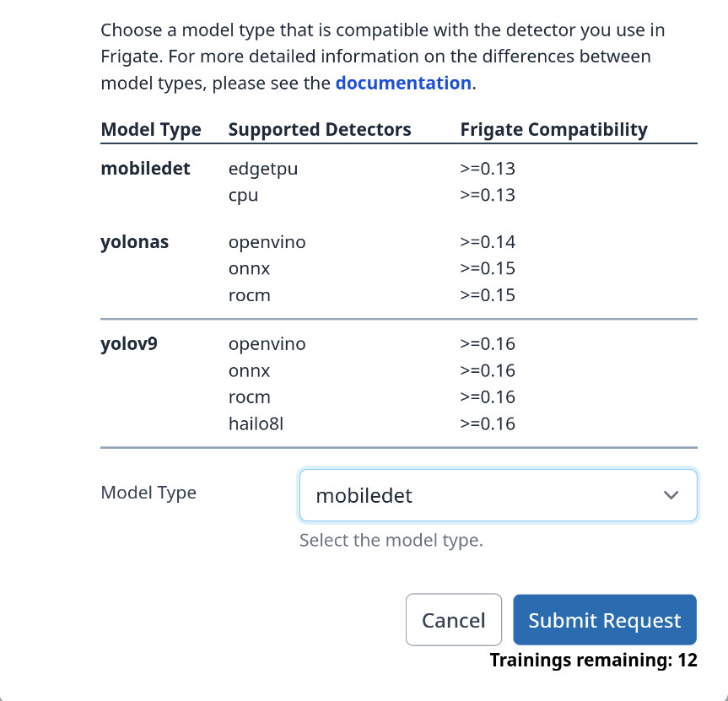The width and height of the screenshot is (728, 701).
Task: Select the bold mobiledet row label in table
Action: tap(145, 168)
